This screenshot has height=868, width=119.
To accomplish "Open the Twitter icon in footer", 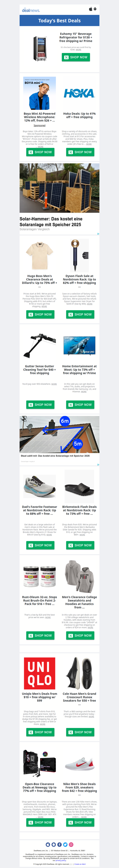I will 65,844.
